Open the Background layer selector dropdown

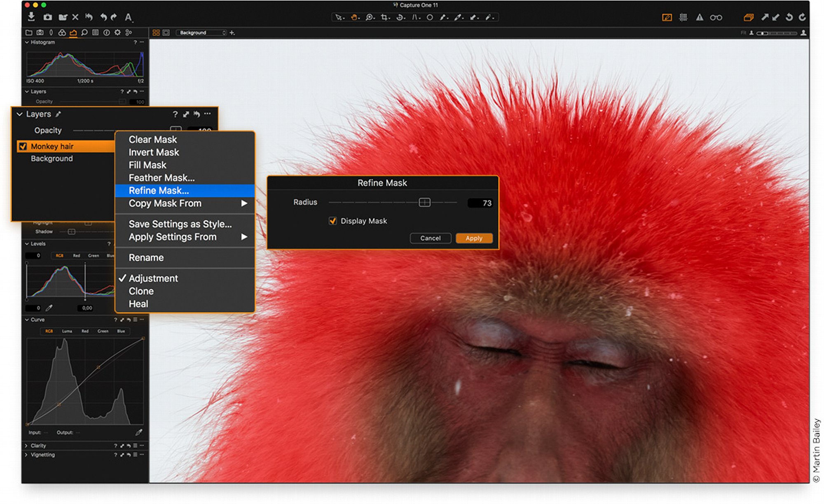point(202,33)
